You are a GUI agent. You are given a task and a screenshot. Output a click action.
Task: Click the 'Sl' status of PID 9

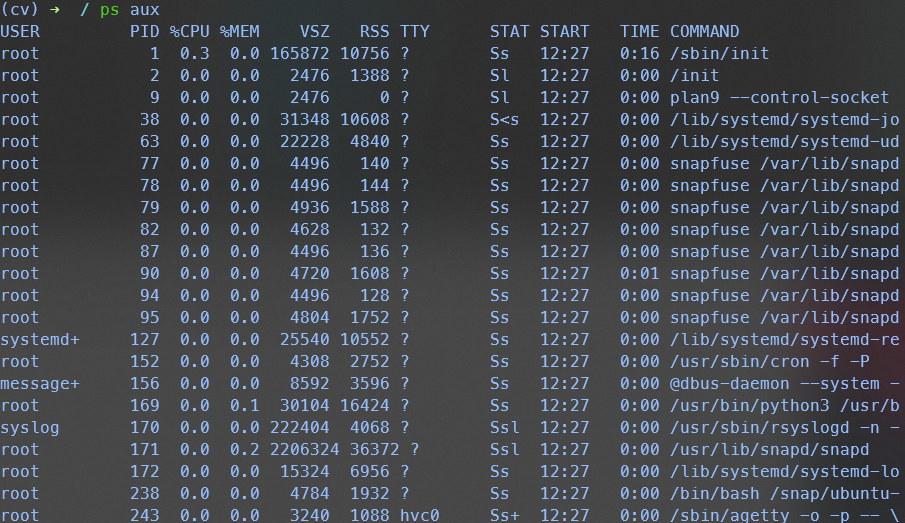(500, 98)
